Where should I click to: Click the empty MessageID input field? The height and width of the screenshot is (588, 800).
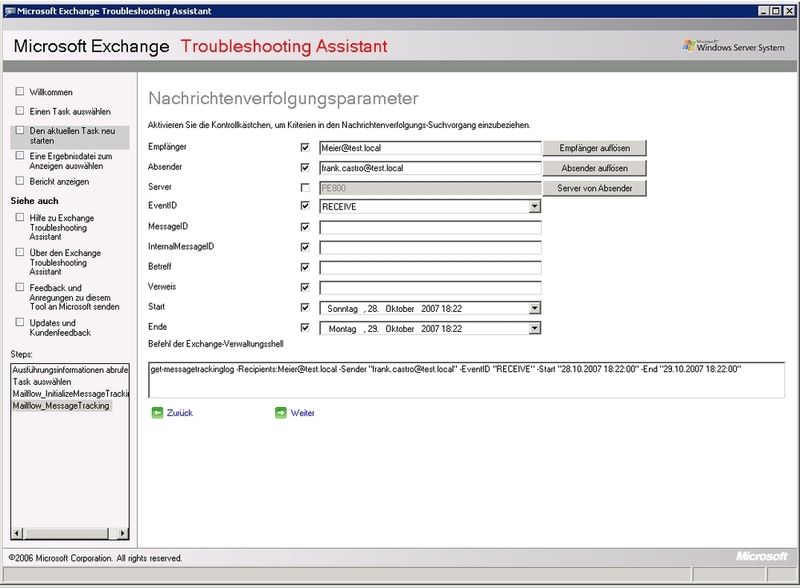430,228
